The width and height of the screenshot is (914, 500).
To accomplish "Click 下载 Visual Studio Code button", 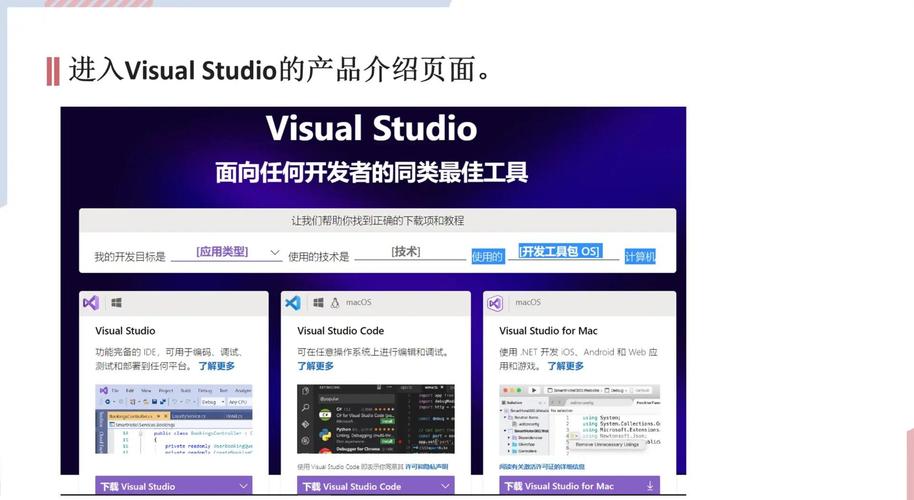I will (375, 485).
